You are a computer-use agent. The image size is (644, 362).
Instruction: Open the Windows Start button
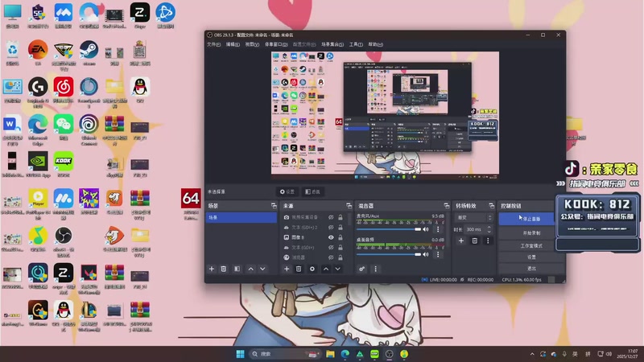click(240, 354)
